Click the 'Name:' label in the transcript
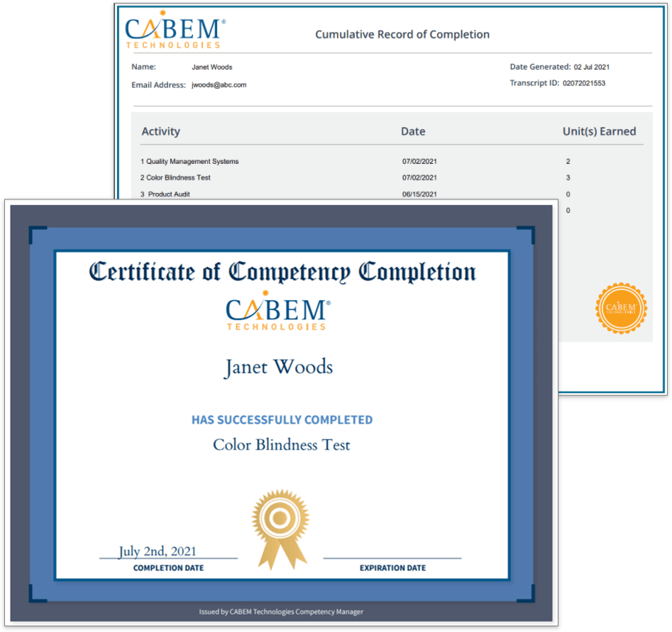Viewport: 672px width, 632px height. (143, 67)
